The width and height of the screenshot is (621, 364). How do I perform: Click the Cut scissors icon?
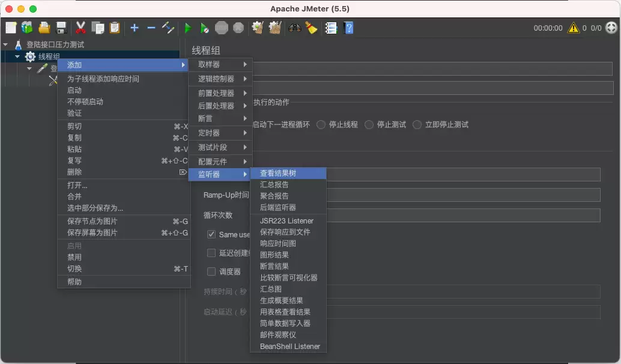80,28
